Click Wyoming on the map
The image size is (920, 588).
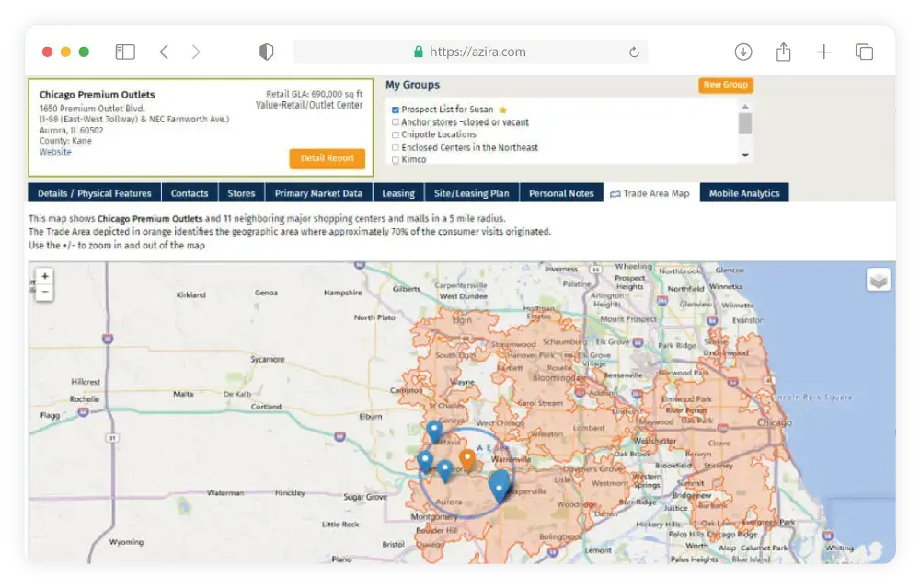tap(126, 542)
